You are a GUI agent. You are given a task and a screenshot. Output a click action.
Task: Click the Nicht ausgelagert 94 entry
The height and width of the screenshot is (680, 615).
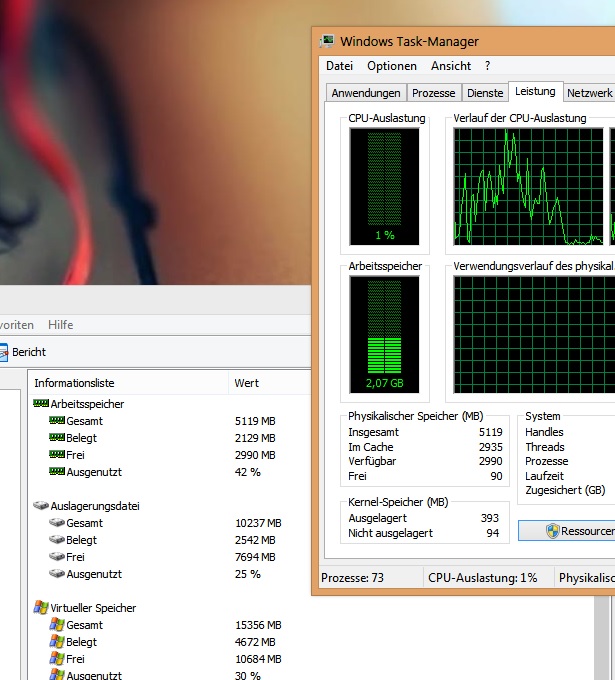click(x=423, y=533)
